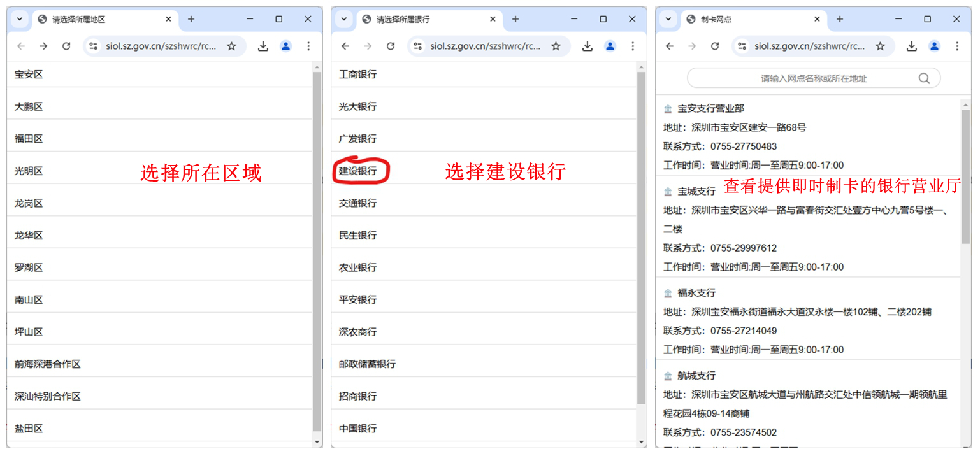Open downloads in the 制卡网点 window
Screen dimensions: 980x456
click(912, 46)
